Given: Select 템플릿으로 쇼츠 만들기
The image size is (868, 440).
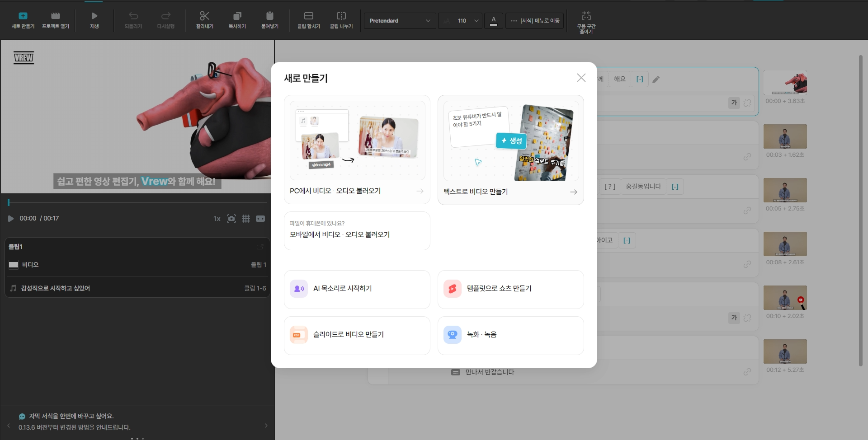Looking at the screenshot, I should 511,290.
